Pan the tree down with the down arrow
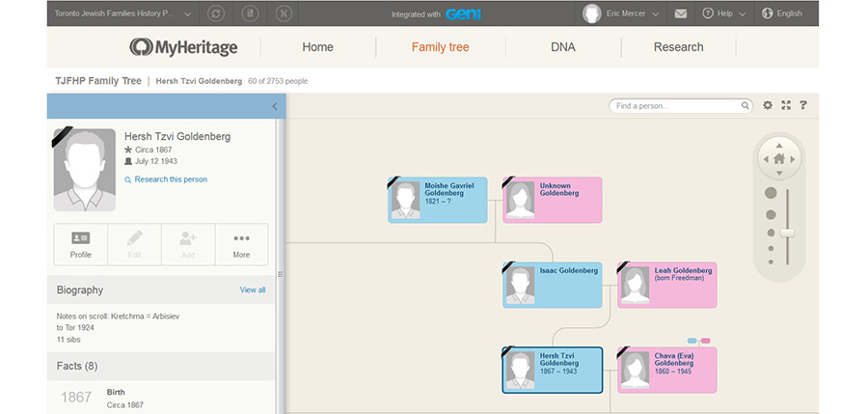868x414 pixels. pos(779,173)
